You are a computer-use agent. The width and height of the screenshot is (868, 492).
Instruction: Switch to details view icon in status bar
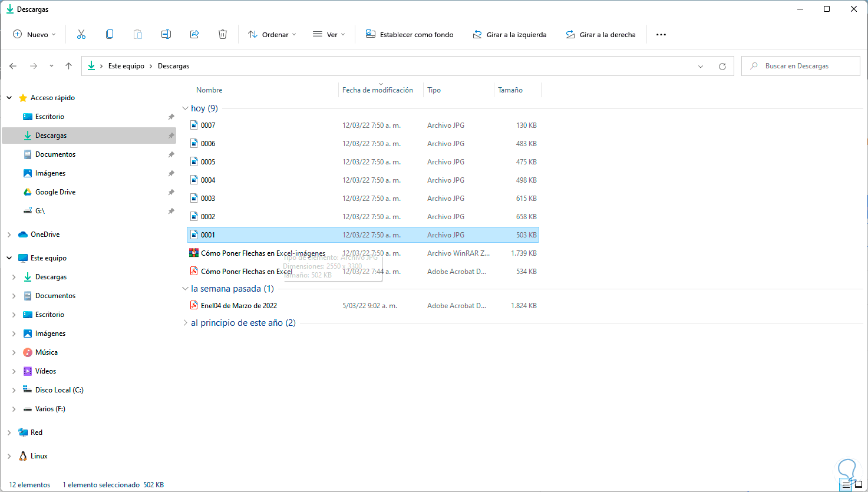coord(846,485)
